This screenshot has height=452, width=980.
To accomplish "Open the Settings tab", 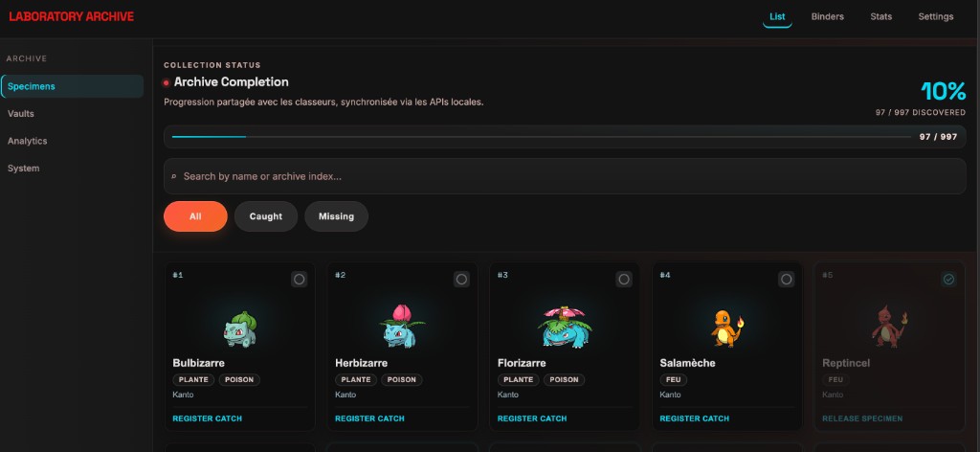I will pos(936,17).
